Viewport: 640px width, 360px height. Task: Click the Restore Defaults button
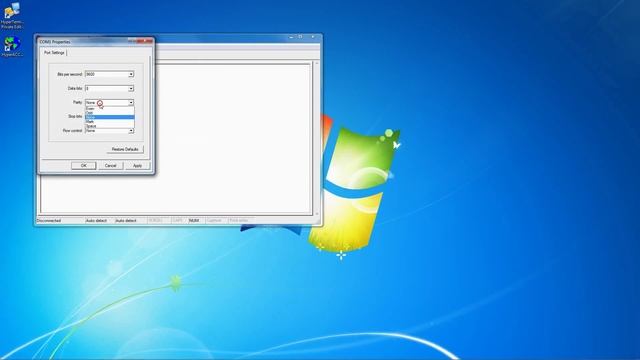(x=125, y=149)
